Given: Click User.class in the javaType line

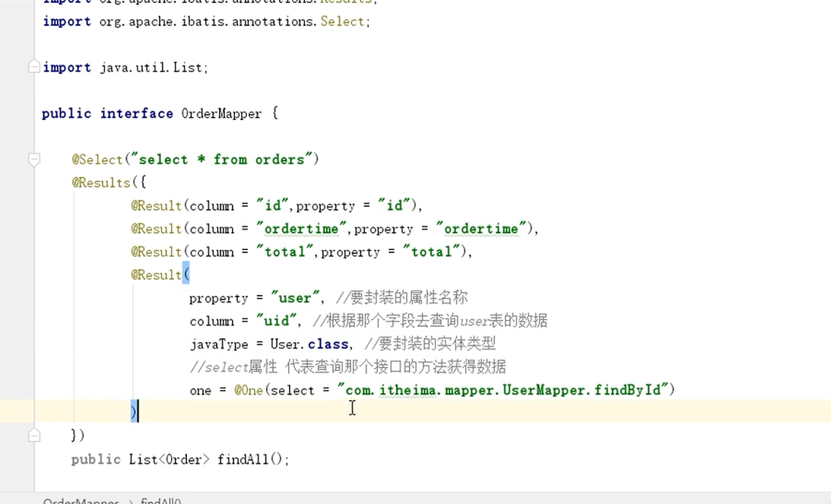Looking at the screenshot, I should 309,344.
